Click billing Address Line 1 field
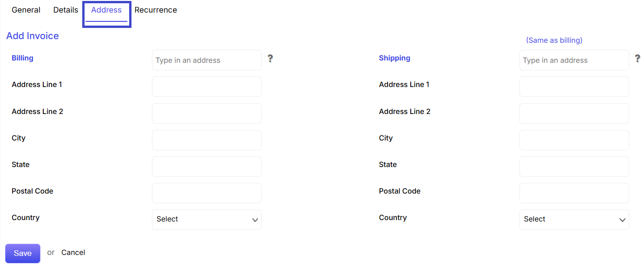The width and height of the screenshot is (644, 268). pyautogui.click(x=207, y=87)
